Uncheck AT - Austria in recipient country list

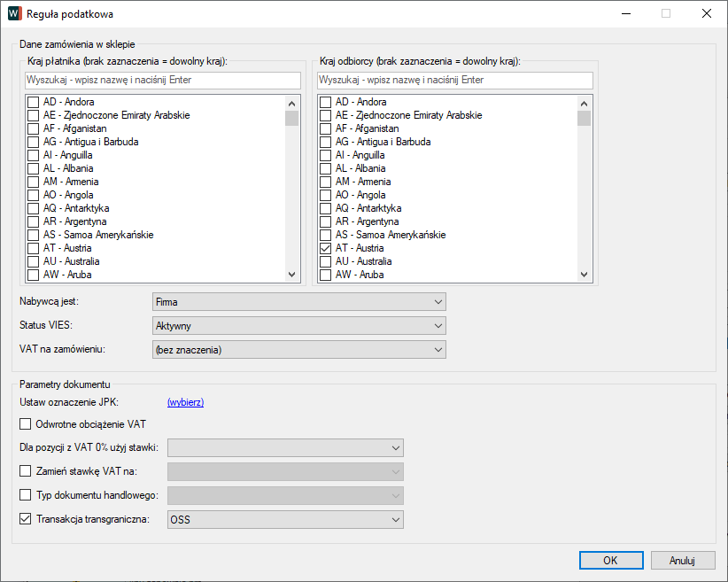[326, 248]
